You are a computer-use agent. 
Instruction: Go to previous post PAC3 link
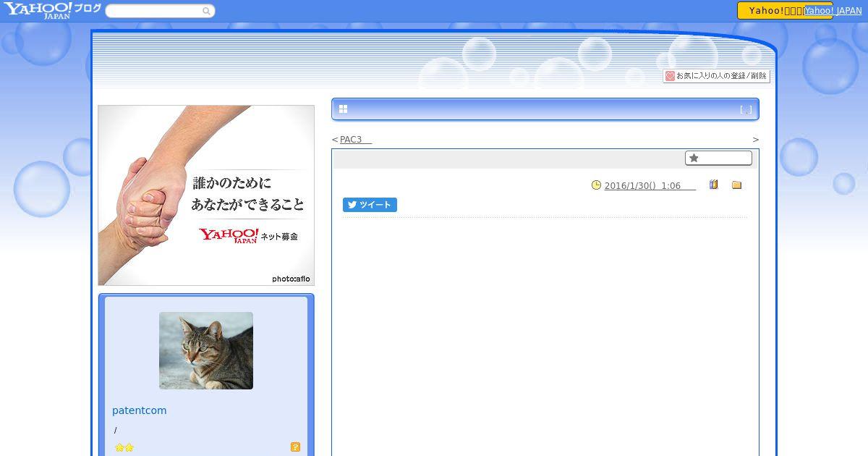pyautogui.click(x=356, y=140)
